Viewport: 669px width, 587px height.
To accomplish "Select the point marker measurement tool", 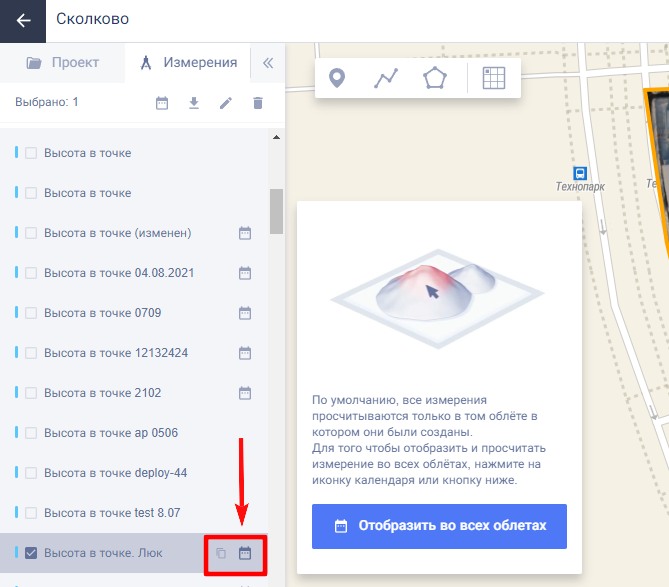I will (337, 78).
